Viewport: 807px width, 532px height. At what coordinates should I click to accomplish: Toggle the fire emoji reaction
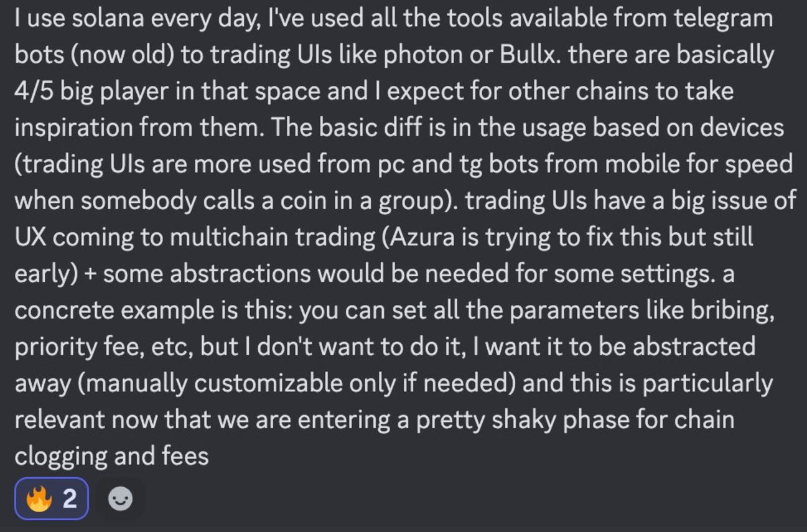51,498
